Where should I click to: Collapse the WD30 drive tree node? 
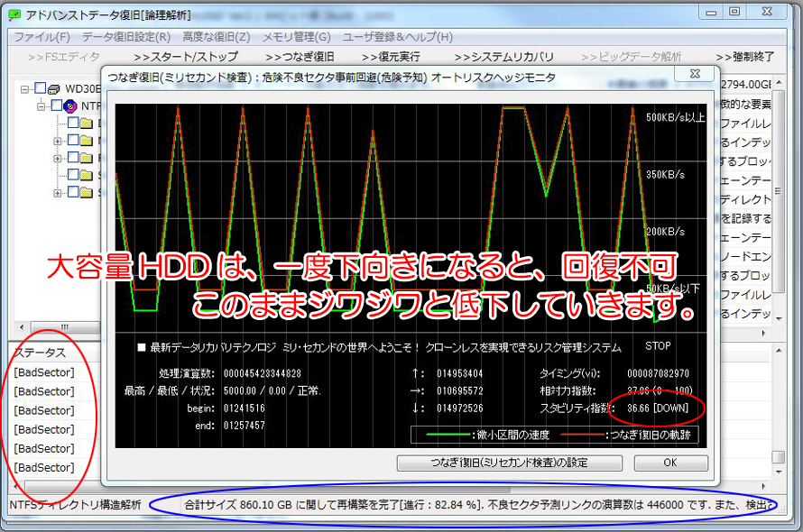(x=24, y=89)
